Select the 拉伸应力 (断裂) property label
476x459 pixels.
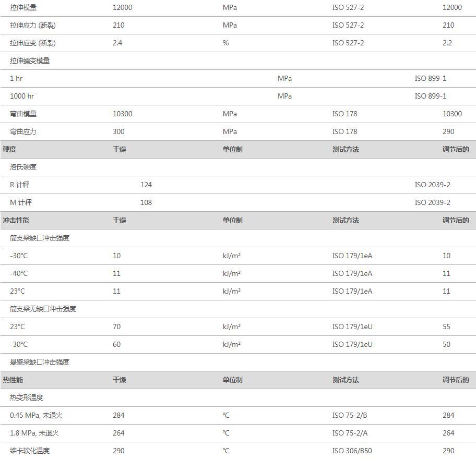click(32, 25)
